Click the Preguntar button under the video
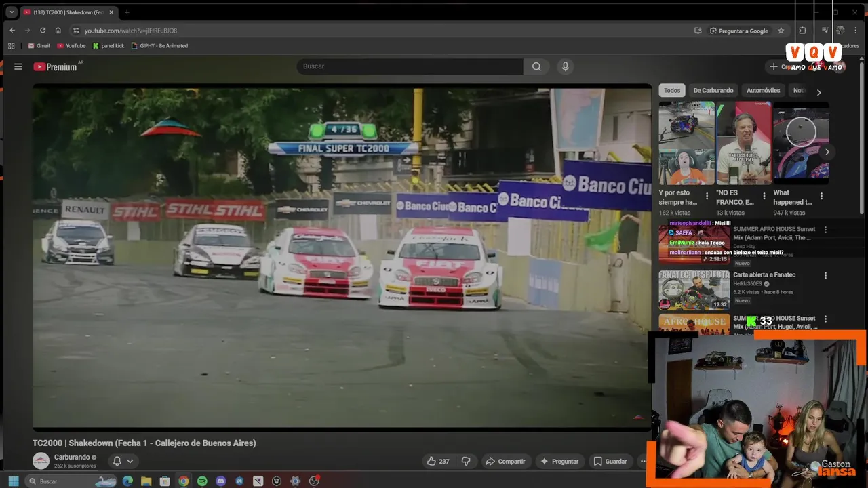 559,461
